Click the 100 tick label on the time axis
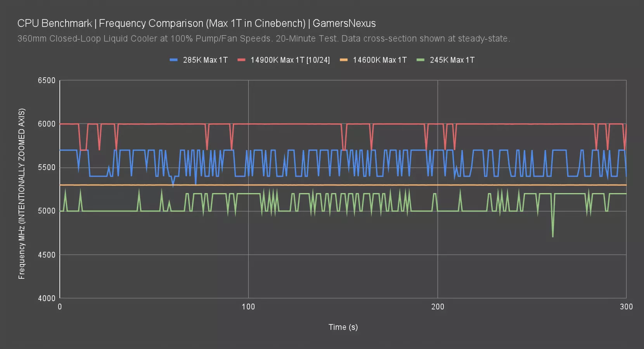Image resolution: width=644 pixels, height=349 pixels. point(248,307)
